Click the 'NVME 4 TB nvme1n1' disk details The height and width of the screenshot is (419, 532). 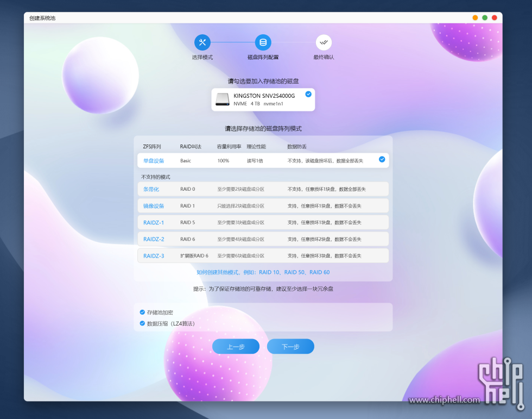click(258, 104)
